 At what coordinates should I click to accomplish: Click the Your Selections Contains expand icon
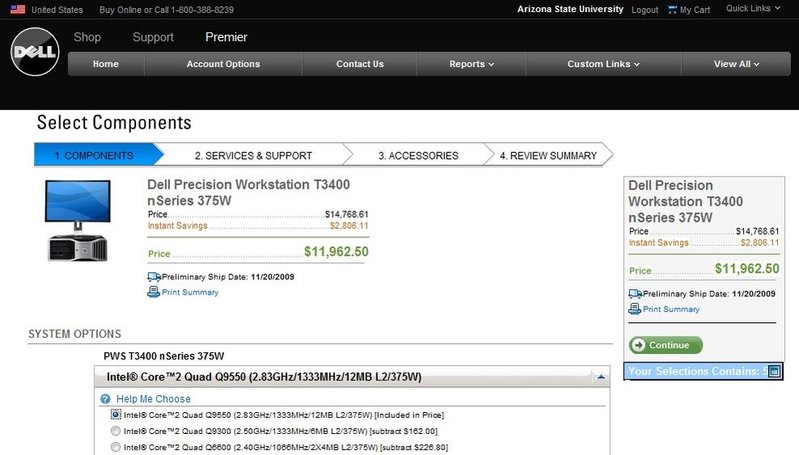[774, 371]
